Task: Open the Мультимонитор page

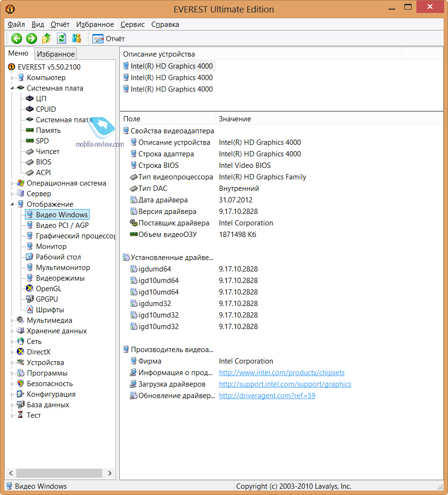Action: [x=63, y=268]
